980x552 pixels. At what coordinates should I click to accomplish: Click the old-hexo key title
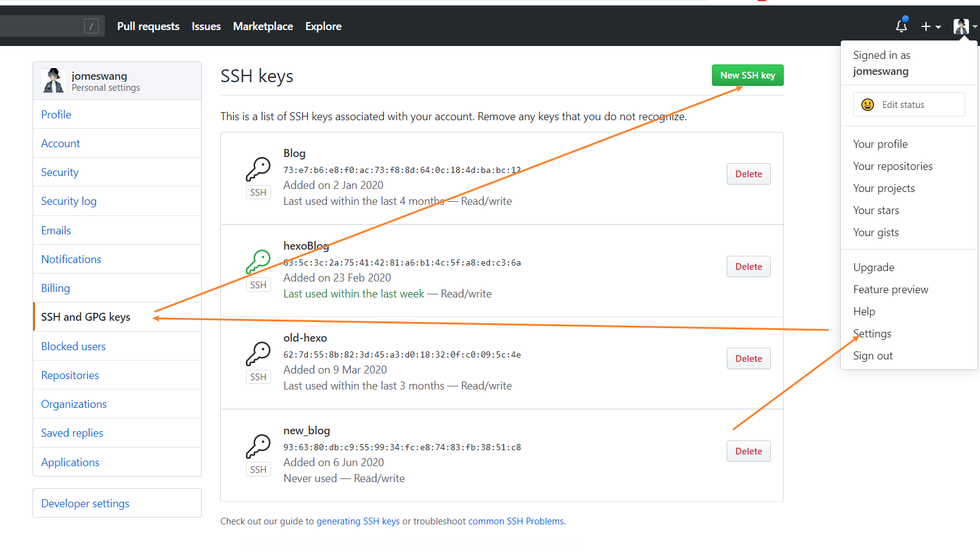pos(305,338)
